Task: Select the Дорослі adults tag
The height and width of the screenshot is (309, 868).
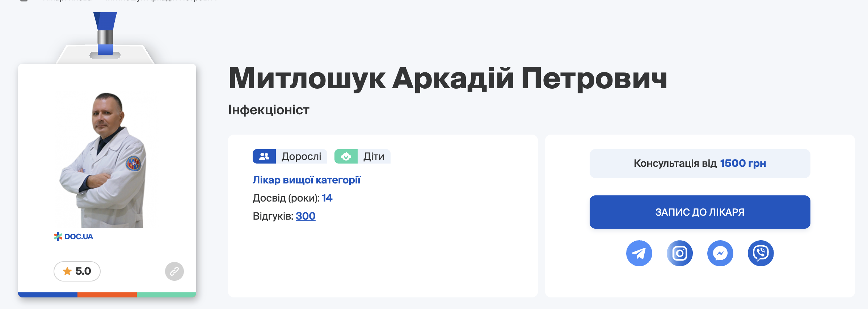Action: coord(290,156)
